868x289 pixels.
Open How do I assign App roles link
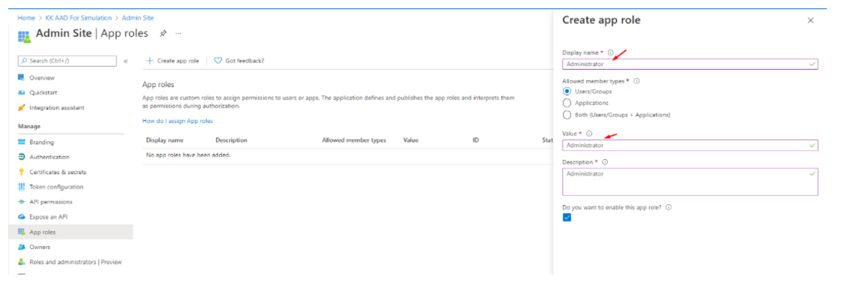pyautogui.click(x=178, y=121)
